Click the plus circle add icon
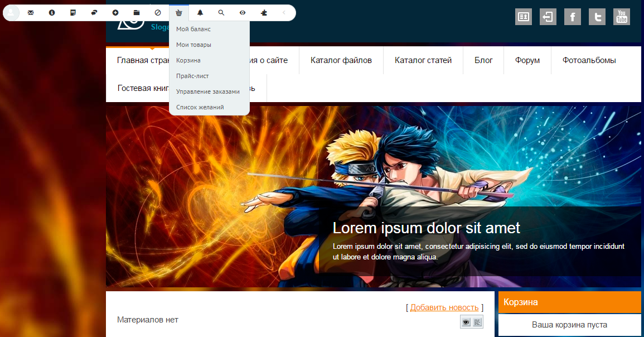644x337 pixels. (115, 13)
